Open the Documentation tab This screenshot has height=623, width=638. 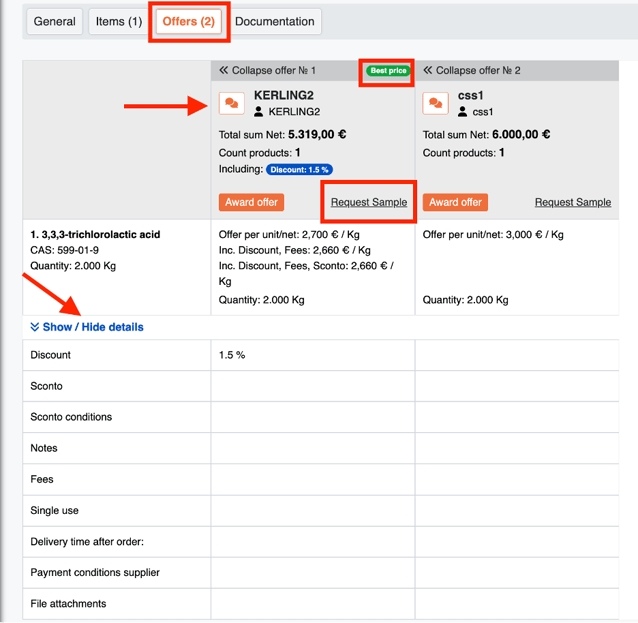click(275, 22)
